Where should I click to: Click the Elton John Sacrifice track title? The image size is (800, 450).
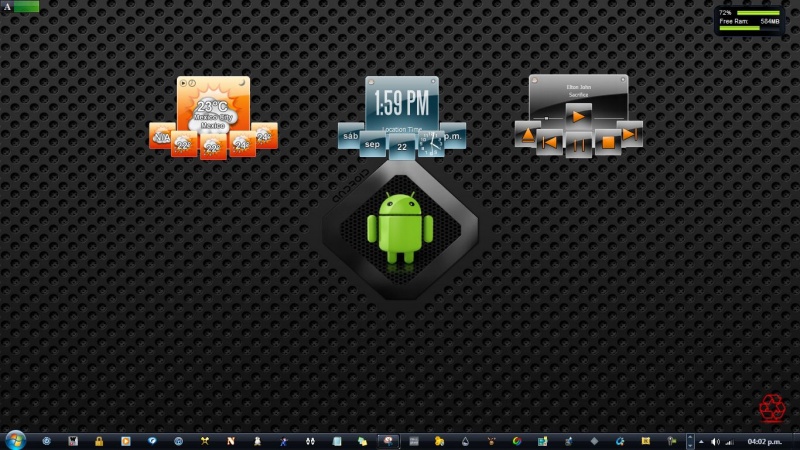pos(579,91)
